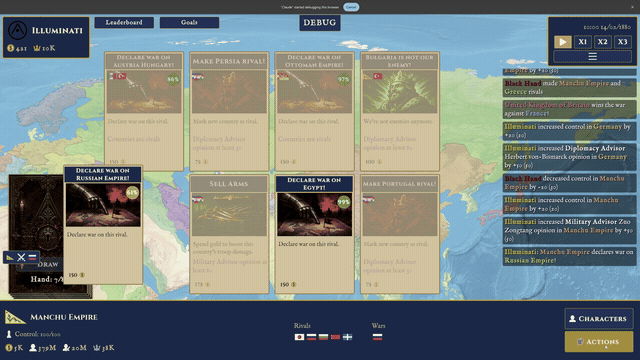Select the Make Portugal Rival card
Viewport: 640px width, 360px height.
click(400, 234)
